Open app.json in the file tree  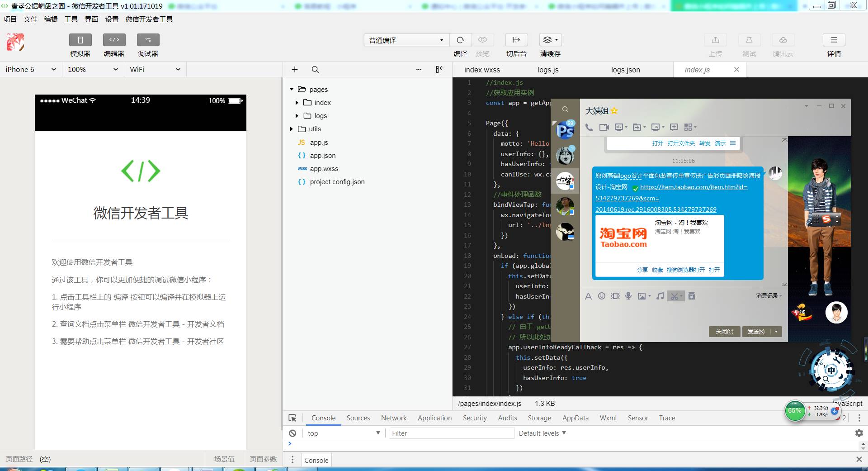tap(322, 155)
